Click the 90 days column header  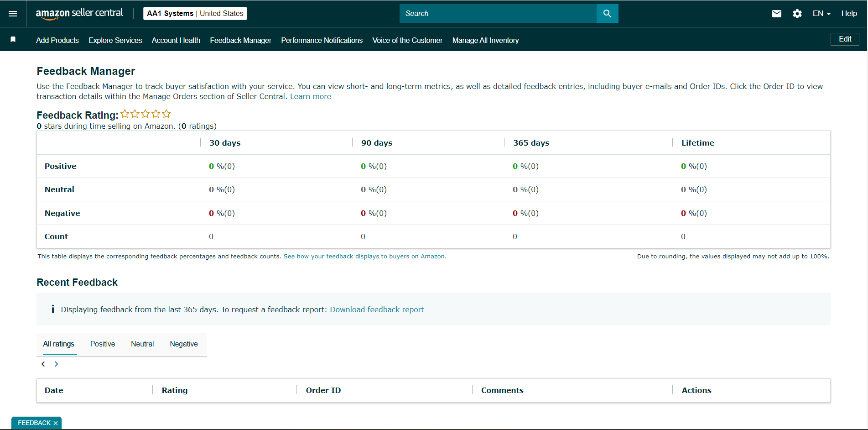coord(377,143)
